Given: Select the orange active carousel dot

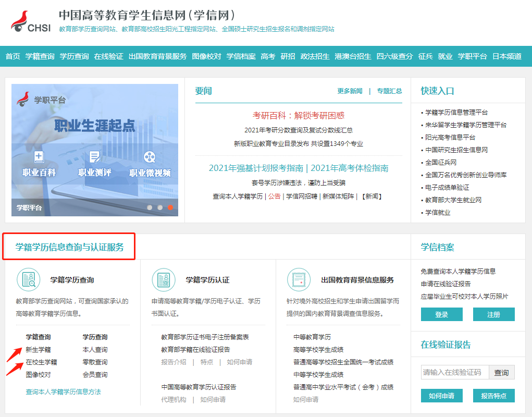Looking at the screenshot, I should click(170, 207).
